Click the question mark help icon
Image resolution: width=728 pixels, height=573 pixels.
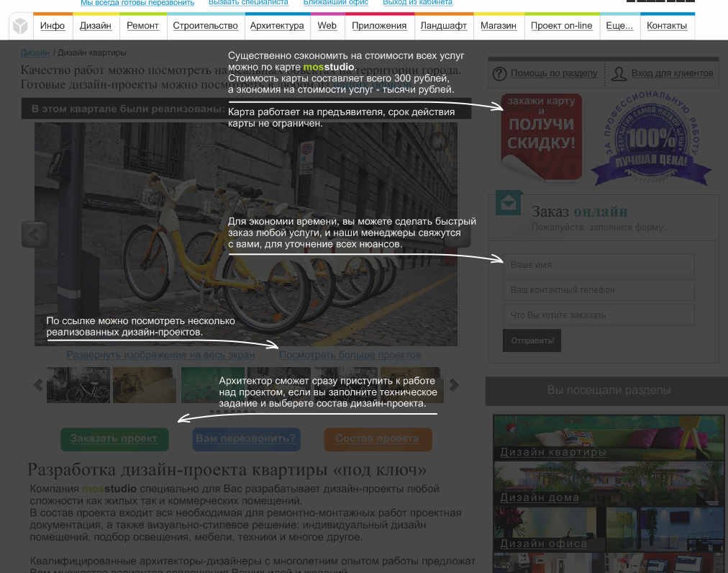click(499, 73)
